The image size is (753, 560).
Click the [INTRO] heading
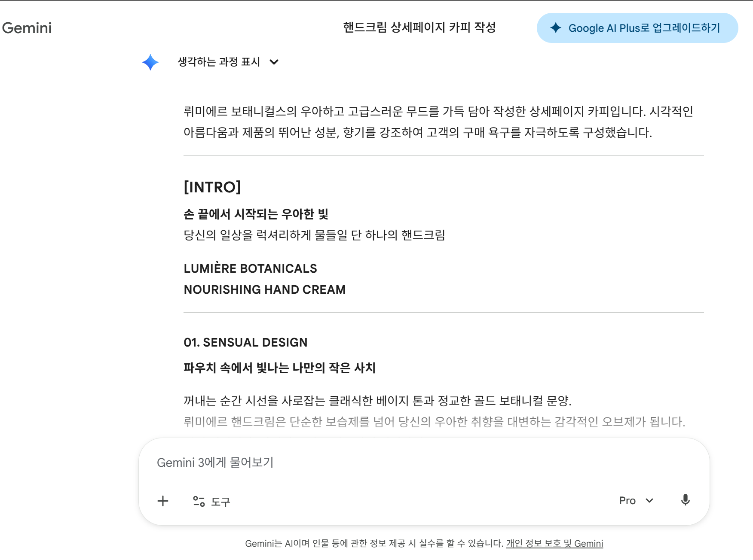click(x=212, y=187)
